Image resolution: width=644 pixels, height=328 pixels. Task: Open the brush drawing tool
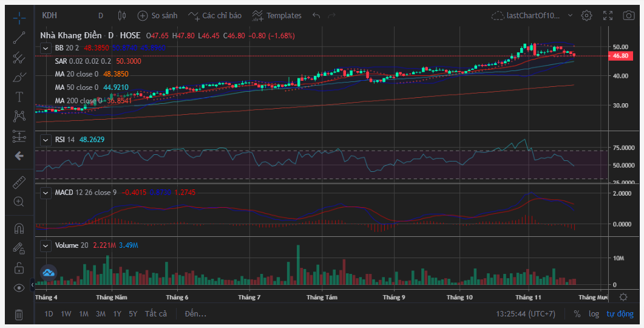[19, 77]
